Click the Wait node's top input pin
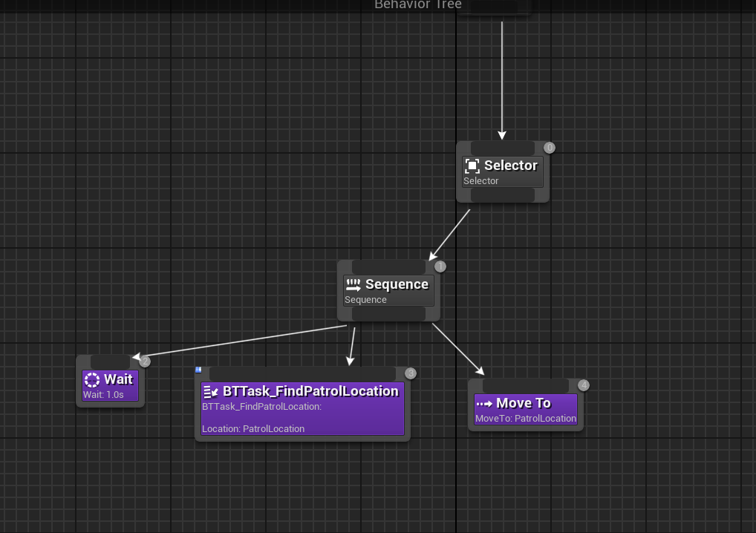The height and width of the screenshot is (533, 756). [x=111, y=362]
